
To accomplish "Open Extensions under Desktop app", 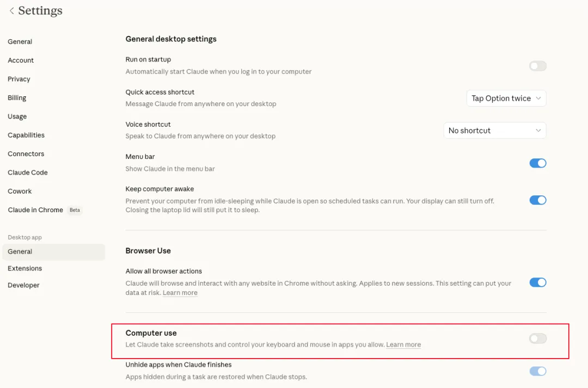I will [x=25, y=268].
